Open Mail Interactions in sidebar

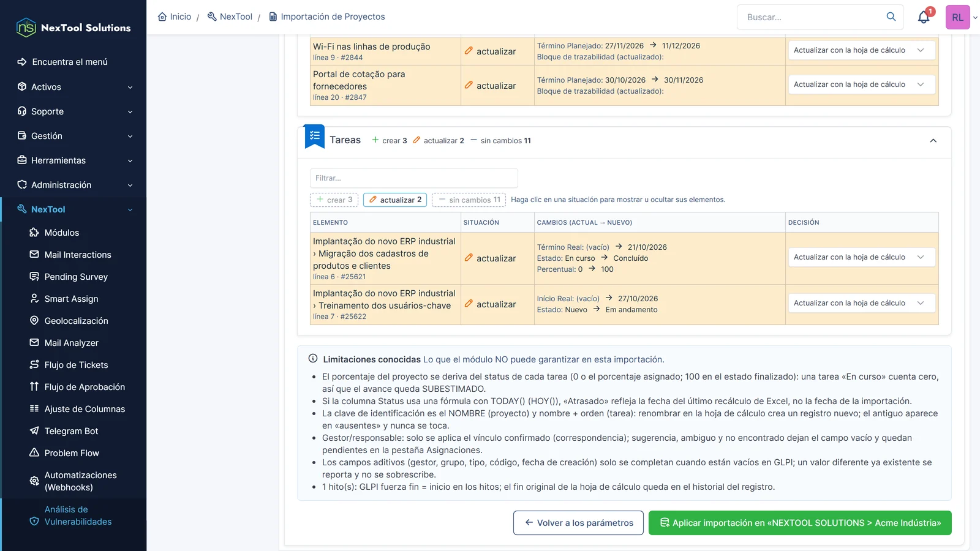coord(78,255)
